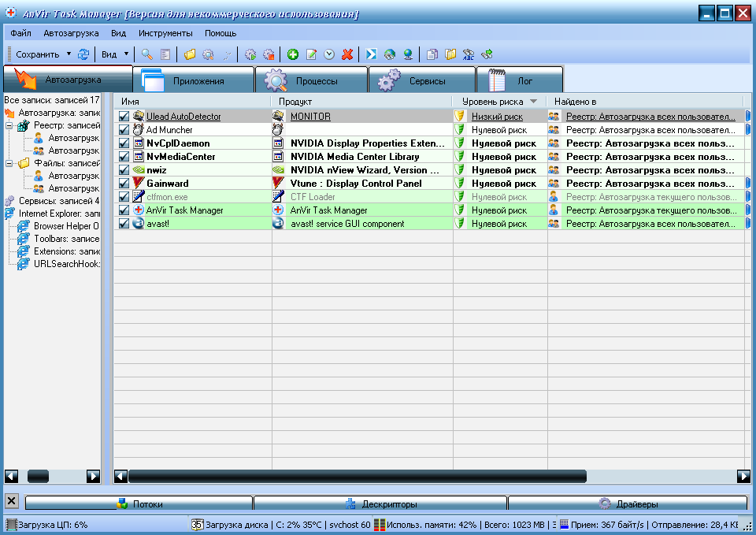Click the blue arrow run icon
756x535 pixels.
coord(371,54)
